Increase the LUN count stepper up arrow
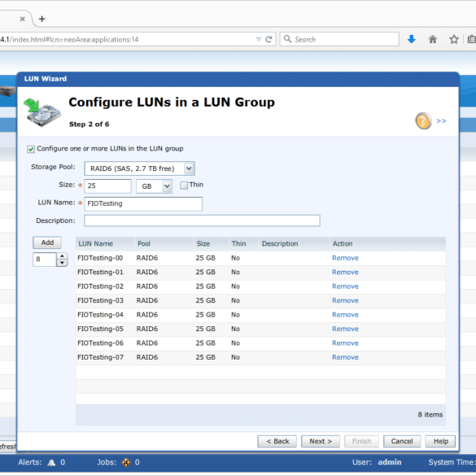 (x=62, y=256)
